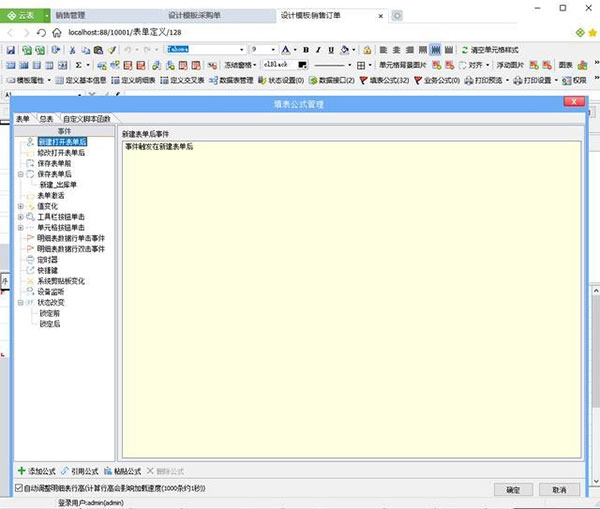
Task: Switch to the 总表 tab
Action: coord(46,119)
